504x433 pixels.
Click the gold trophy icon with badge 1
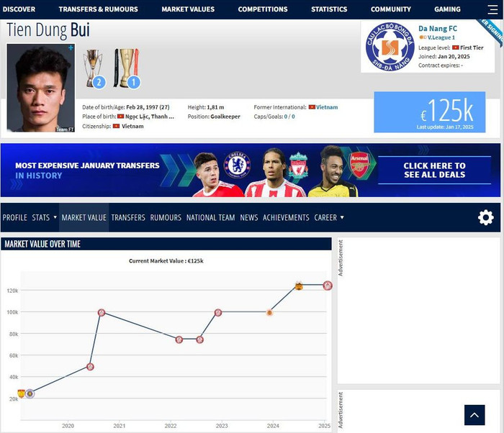tap(127, 68)
